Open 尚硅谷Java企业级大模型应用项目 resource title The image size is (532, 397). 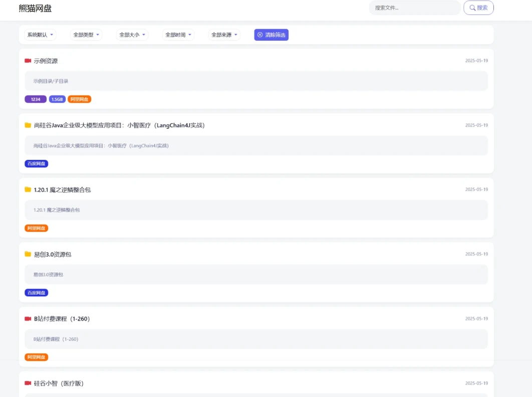tap(119, 125)
